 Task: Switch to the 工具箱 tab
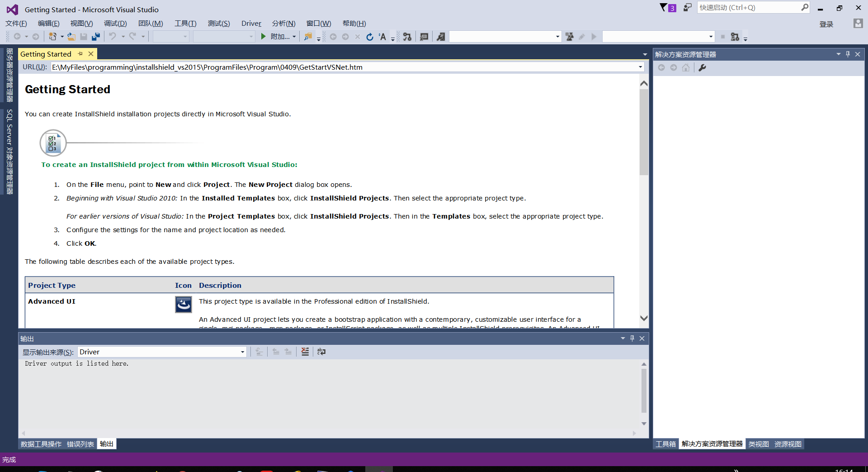tap(666, 444)
